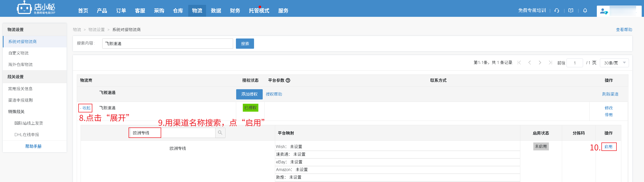Click the platform parameters question mark icon
This screenshot has width=644, height=182.
[288, 80]
